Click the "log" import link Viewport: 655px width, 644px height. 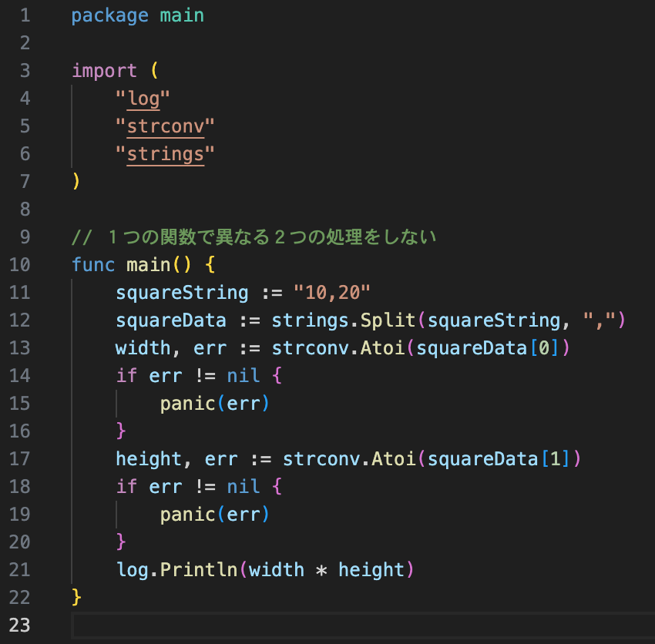coord(143,98)
